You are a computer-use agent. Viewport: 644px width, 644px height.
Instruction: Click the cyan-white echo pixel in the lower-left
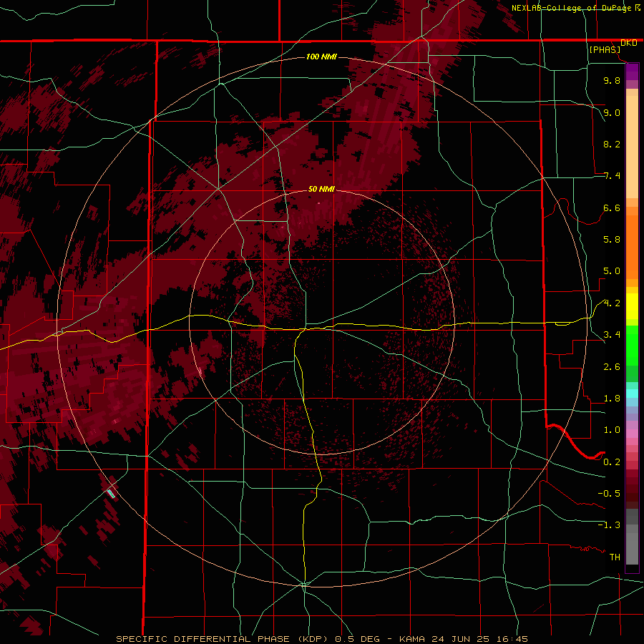111,493
